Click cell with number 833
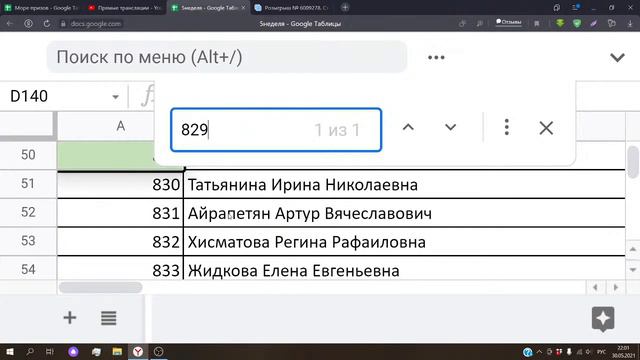This screenshot has width=640, height=360. [x=120, y=269]
